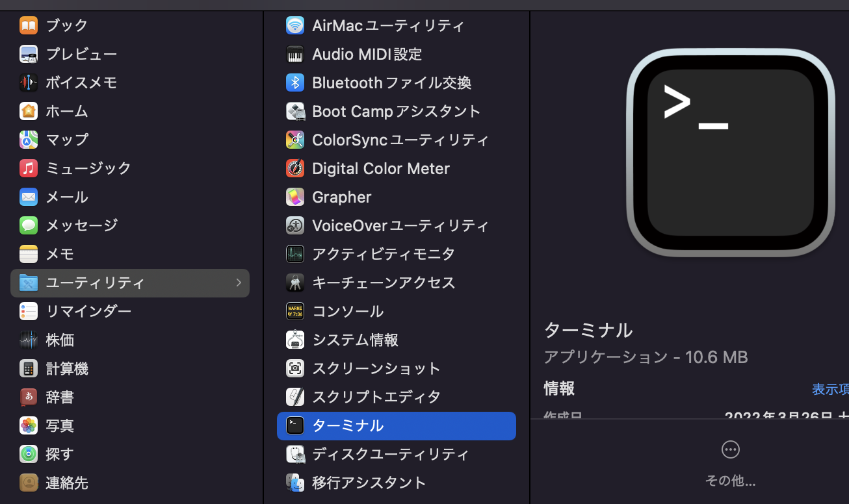Click the Contacts (連絡先) app icon
The width and height of the screenshot is (849, 504).
click(x=29, y=483)
